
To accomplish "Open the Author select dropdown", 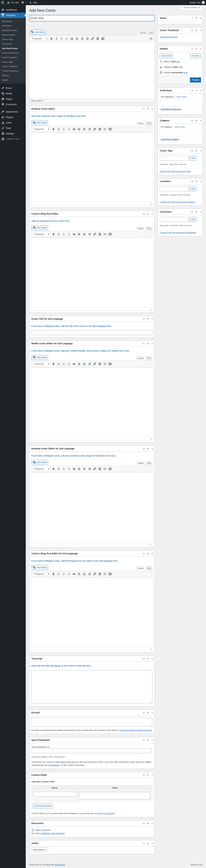I will coord(40,850).
